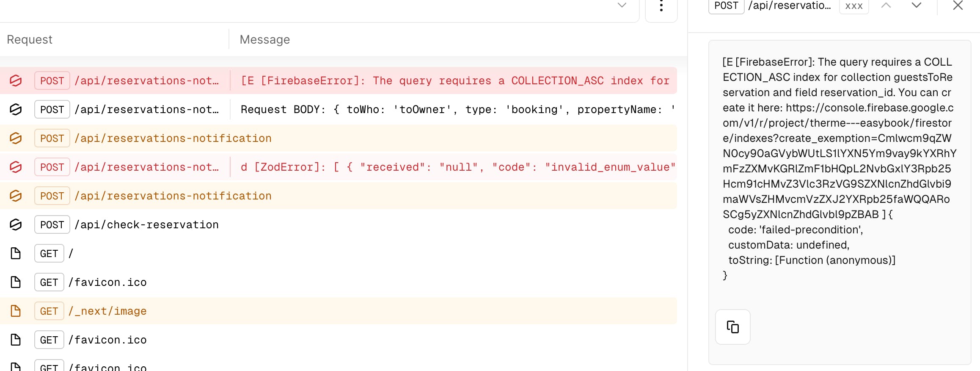Close the log details side panel

point(958,5)
